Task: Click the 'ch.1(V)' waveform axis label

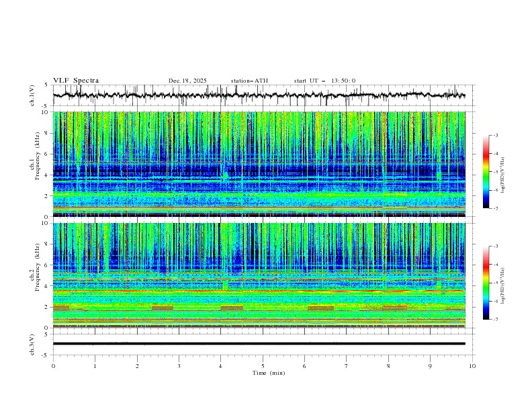Action: [32, 95]
